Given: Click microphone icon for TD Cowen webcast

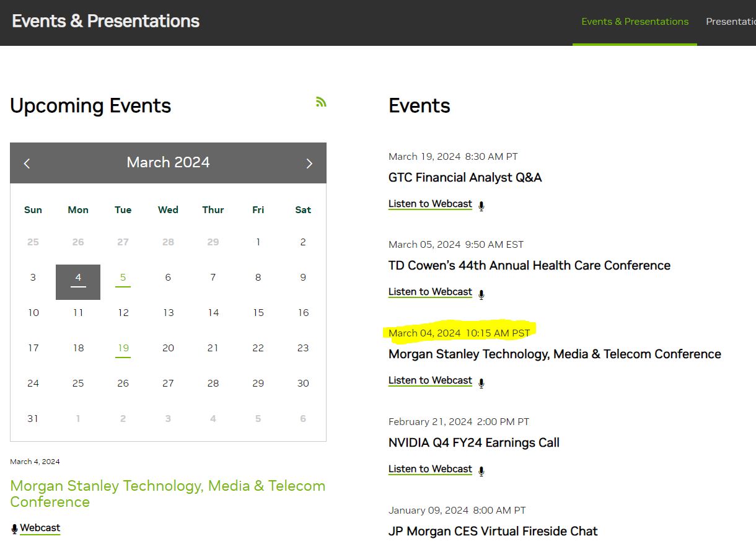Looking at the screenshot, I should click(481, 294).
